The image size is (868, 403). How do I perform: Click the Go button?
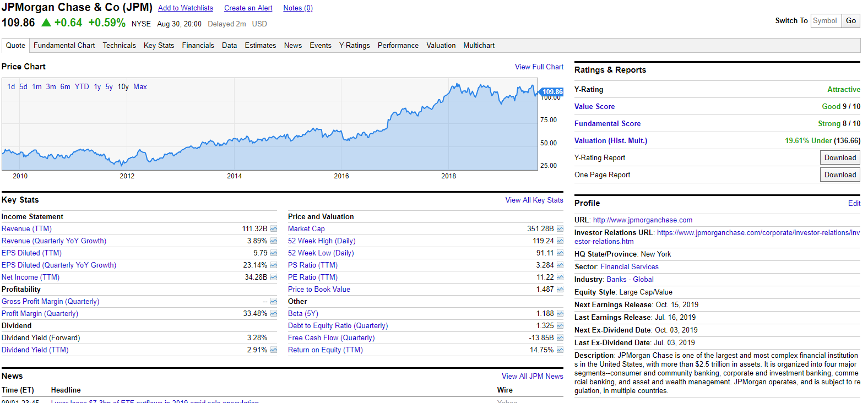pyautogui.click(x=851, y=21)
